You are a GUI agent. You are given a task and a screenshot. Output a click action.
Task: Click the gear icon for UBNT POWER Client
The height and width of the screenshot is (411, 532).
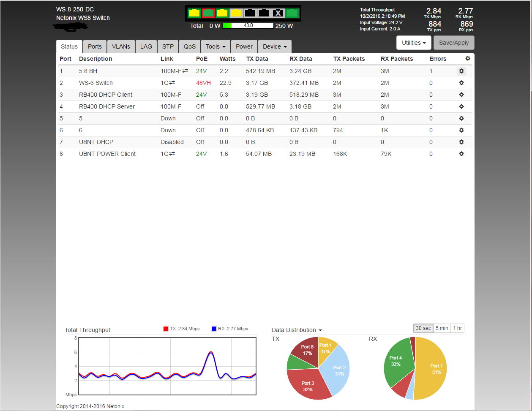[x=461, y=154]
